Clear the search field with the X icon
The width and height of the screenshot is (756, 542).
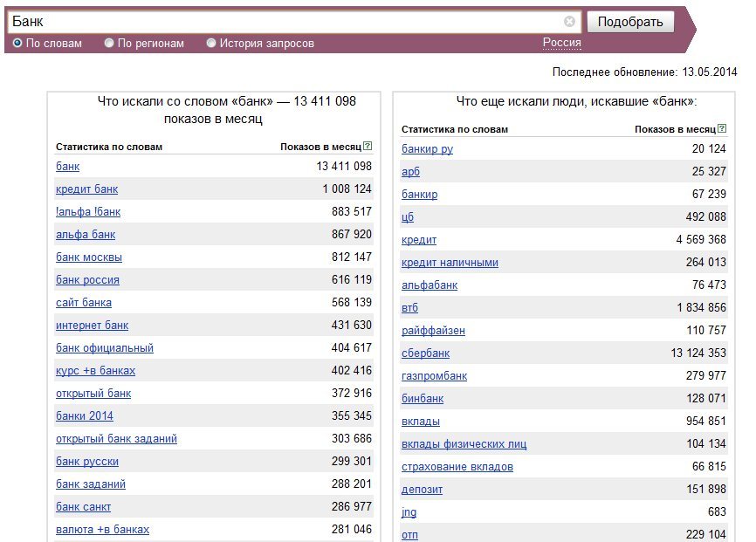tap(569, 22)
